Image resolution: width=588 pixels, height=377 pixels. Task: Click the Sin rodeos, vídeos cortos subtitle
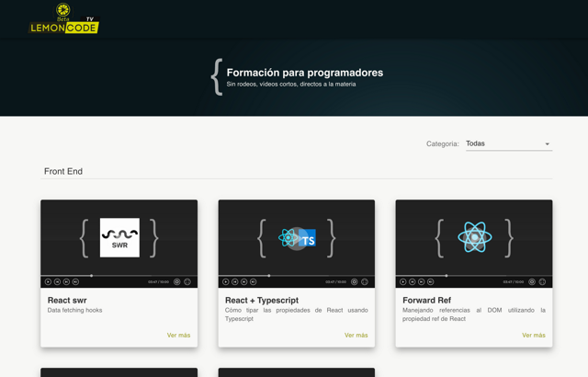pyautogui.click(x=291, y=84)
